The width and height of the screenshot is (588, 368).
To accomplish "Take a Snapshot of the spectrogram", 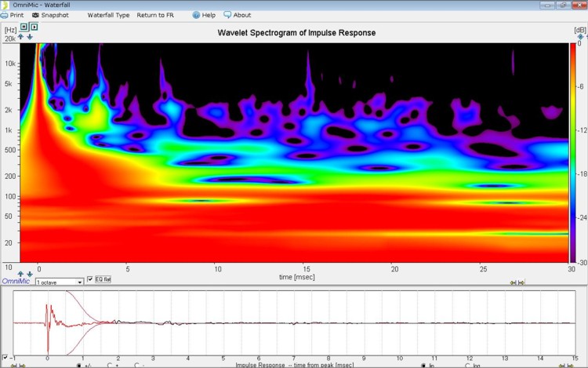I will (x=50, y=15).
